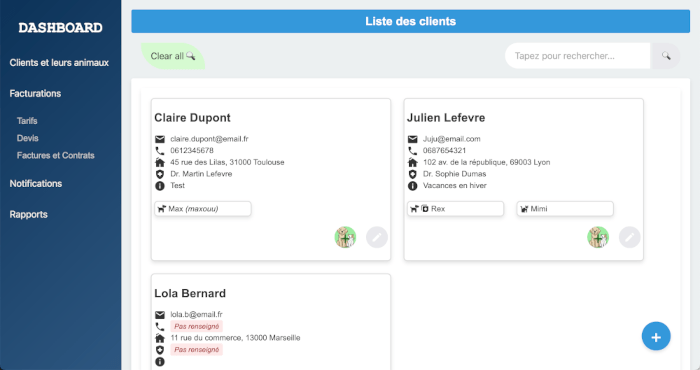Click Pas renseigné vet badge on Lola's card
This screenshot has width=700, height=370.
[196, 349]
